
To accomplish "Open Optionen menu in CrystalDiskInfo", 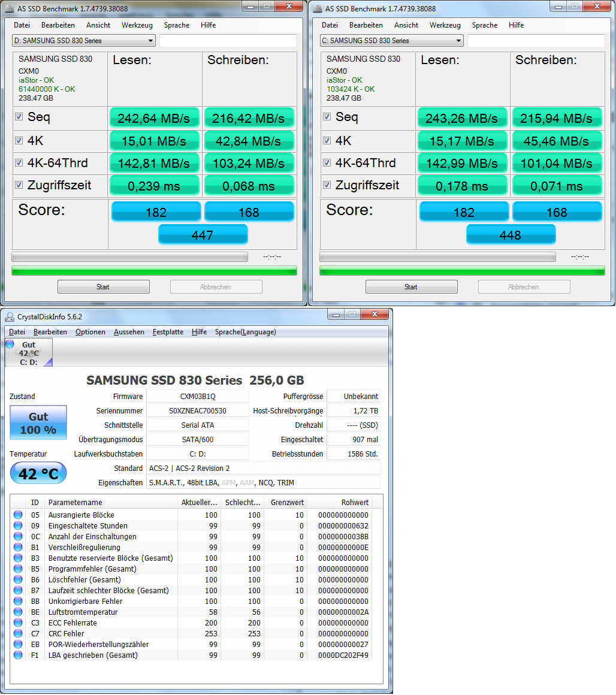I will tap(90, 332).
